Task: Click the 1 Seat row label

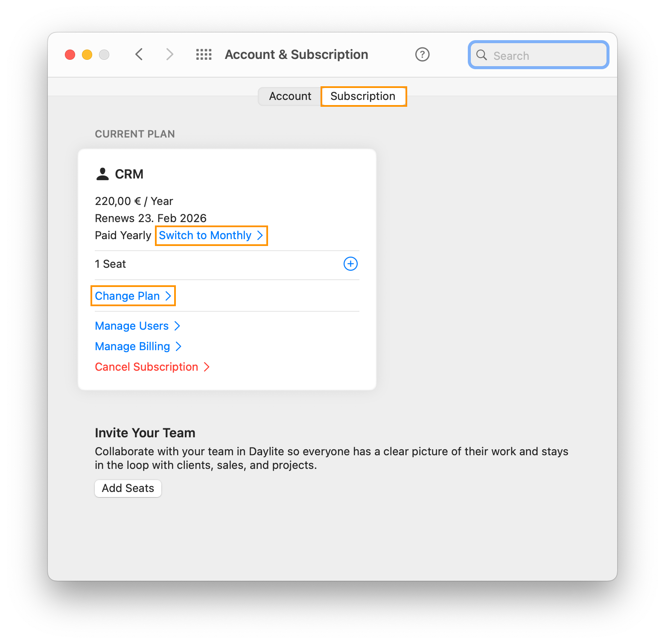Action: [x=110, y=264]
